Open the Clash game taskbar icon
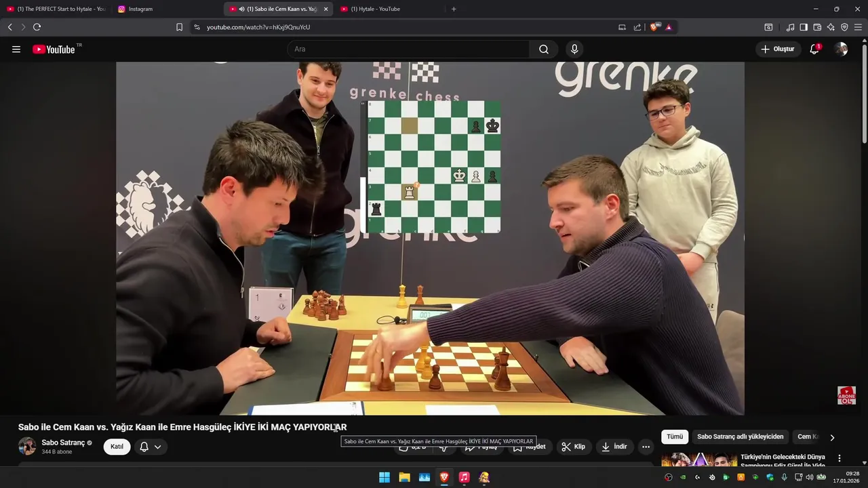This screenshot has height=488, width=868. 484,477
